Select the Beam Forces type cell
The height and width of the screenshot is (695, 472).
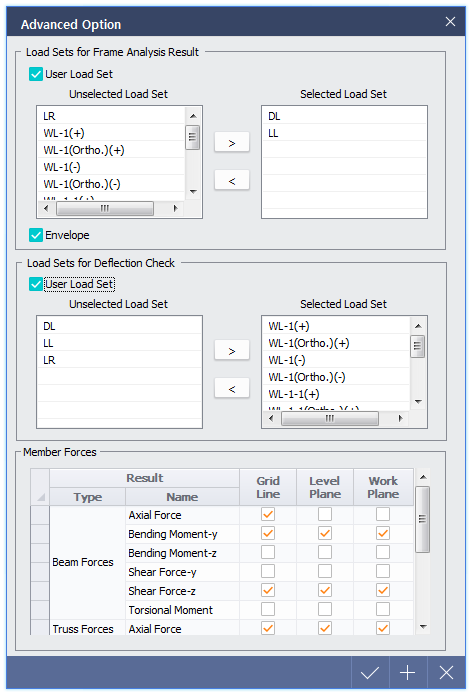point(87,562)
